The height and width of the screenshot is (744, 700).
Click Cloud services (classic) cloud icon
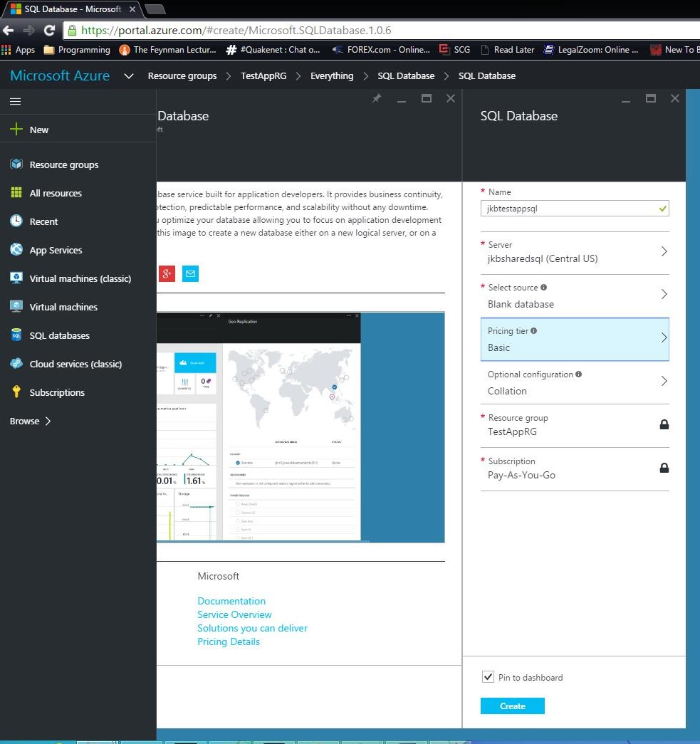(16, 364)
